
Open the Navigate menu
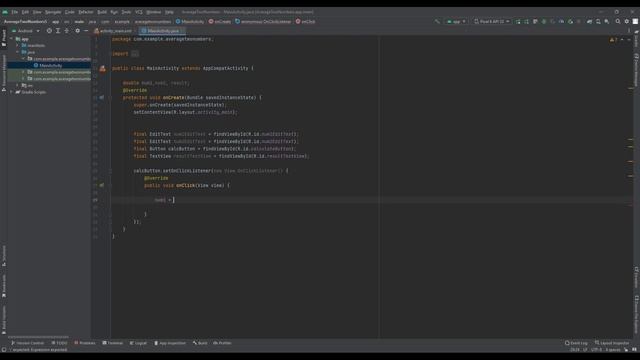pyautogui.click(x=53, y=12)
